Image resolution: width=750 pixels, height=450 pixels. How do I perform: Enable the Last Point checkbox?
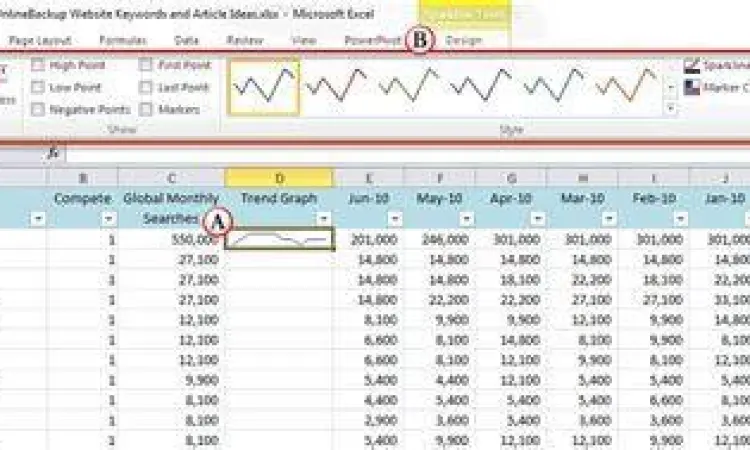pos(145,87)
